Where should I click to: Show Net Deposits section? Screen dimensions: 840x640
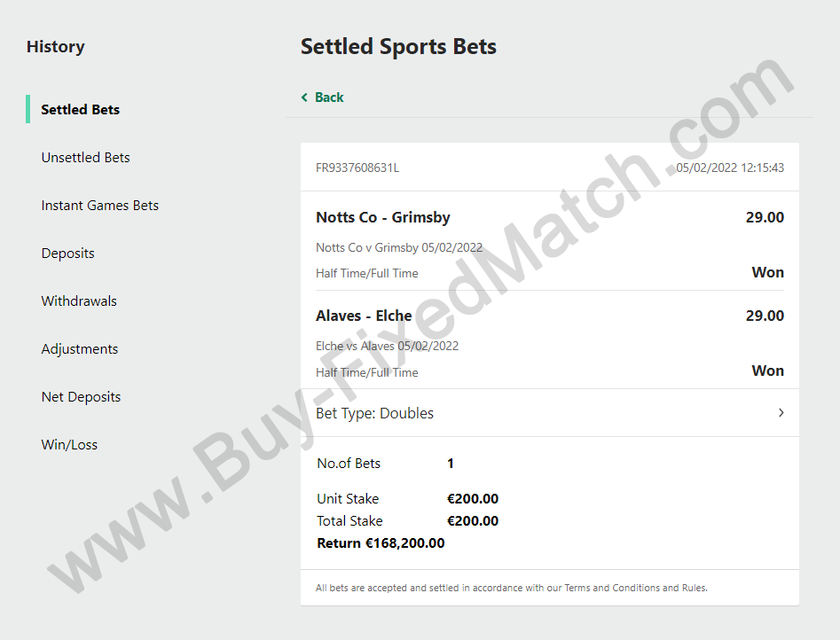[x=81, y=397]
